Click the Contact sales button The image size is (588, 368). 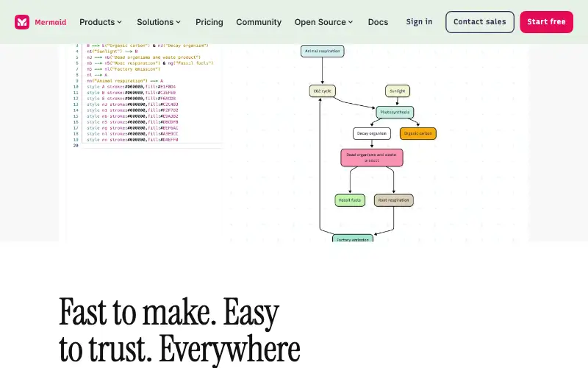pos(480,22)
